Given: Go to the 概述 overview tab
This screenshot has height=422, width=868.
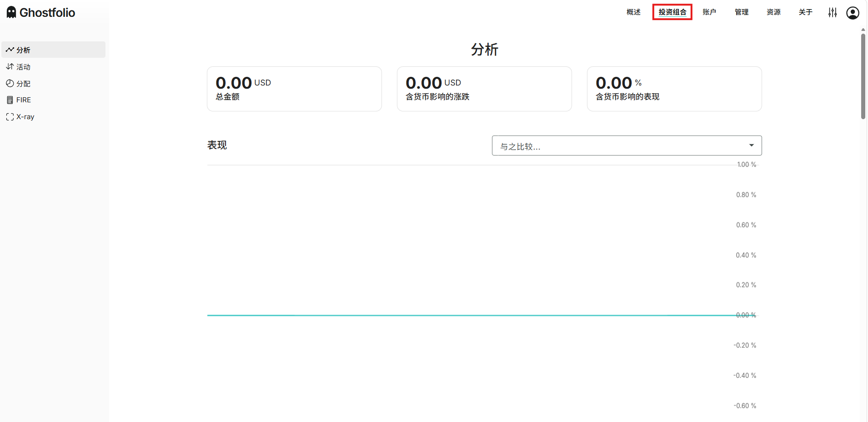Looking at the screenshot, I should coord(633,12).
